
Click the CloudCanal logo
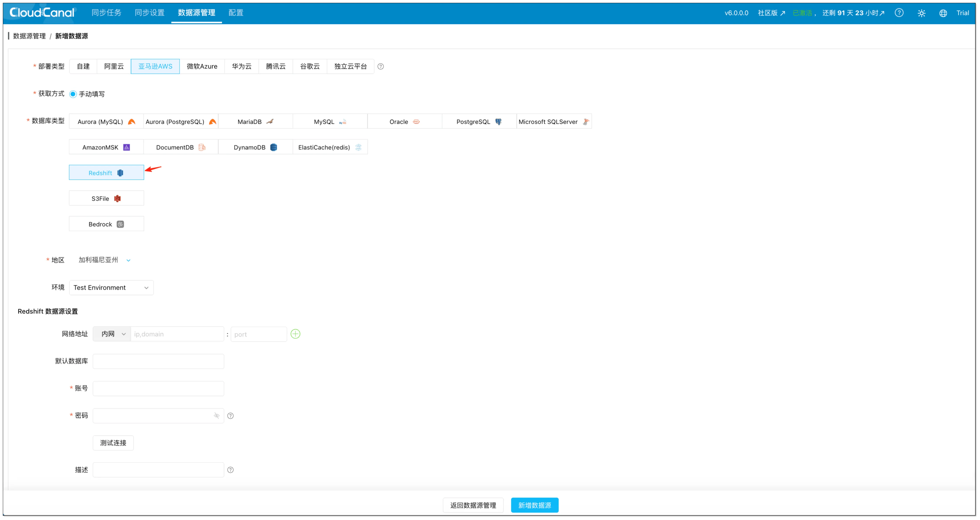click(42, 13)
